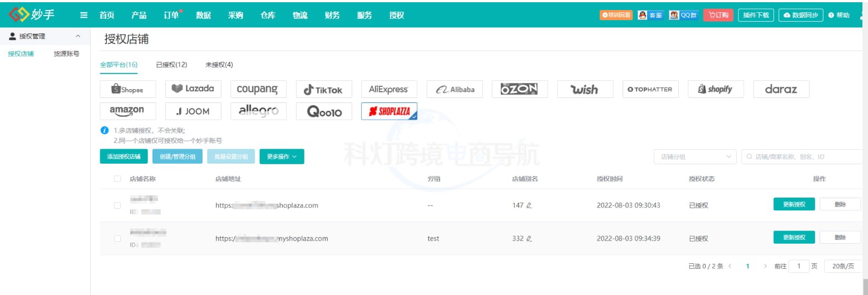Select the TikTok platform logo
This screenshot has width=868, height=295.
coord(324,89)
